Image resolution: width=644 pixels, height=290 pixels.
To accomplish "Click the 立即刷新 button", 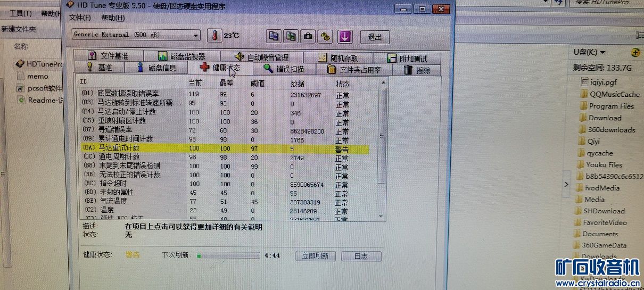I will (316, 256).
